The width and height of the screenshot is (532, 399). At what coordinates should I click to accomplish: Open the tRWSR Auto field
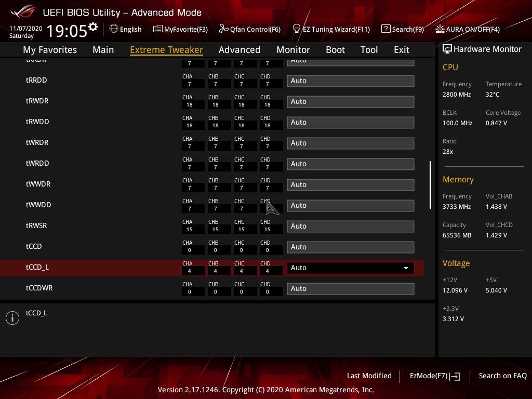pos(351,227)
